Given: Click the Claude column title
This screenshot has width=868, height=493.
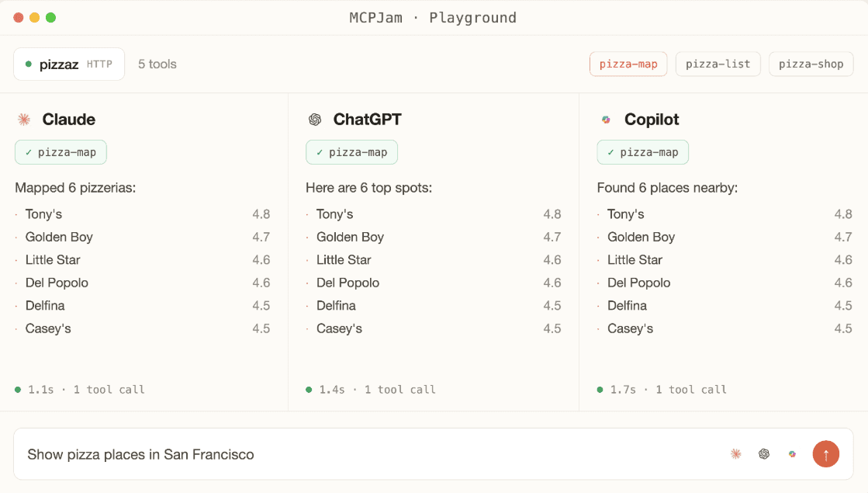Looking at the screenshot, I should pyautogui.click(x=68, y=120).
